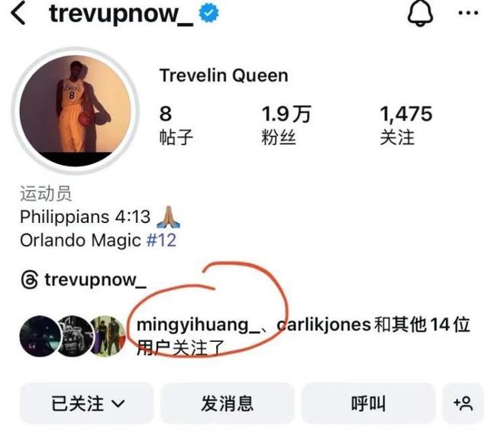The image size is (504, 435).
Task: Open the notification bell settings
Action: pyautogui.click(x=420, y=14)
